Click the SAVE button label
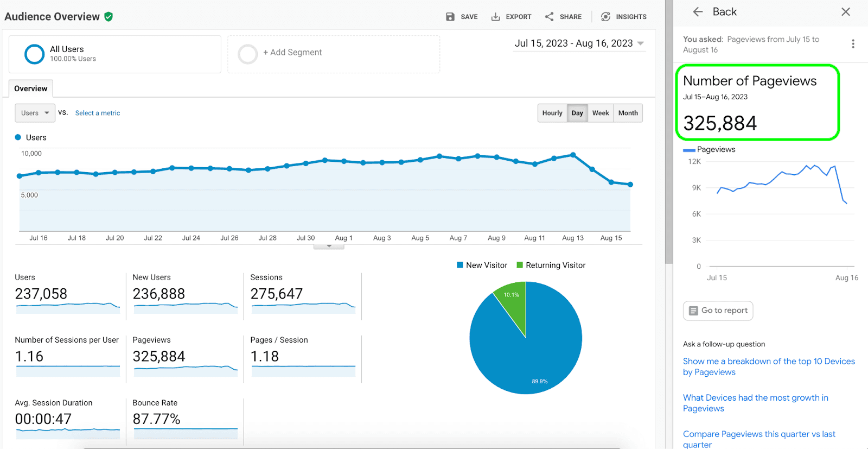Viewport: 868px width, 449px height. 469,17
